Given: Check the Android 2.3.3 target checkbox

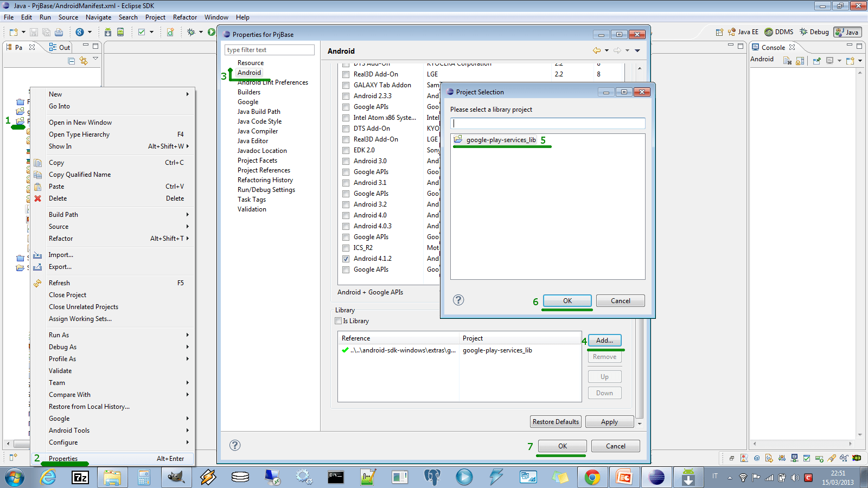Looking at the screenshot, I should coord(346,96).
